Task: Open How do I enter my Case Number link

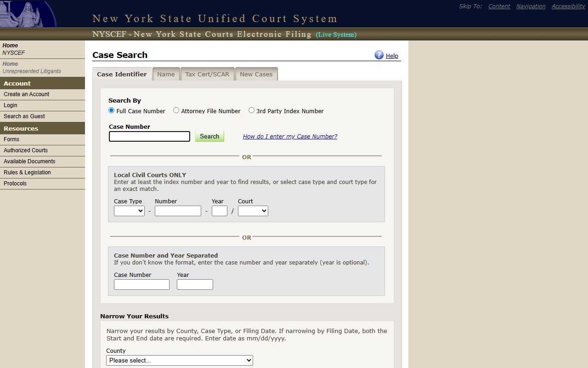Action: click(290, 136)
